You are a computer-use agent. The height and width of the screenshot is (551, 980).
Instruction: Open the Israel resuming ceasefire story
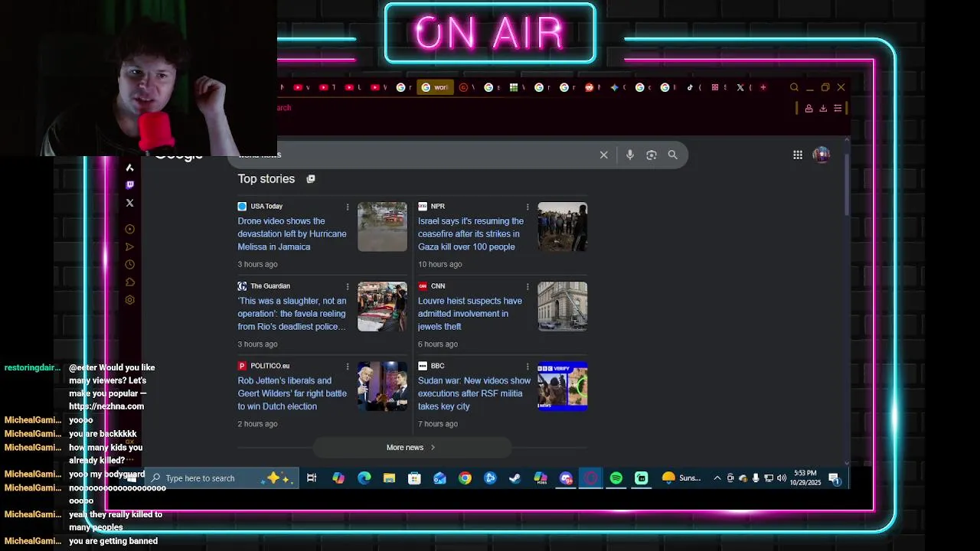pyautogui.click(x=471, y=234)
